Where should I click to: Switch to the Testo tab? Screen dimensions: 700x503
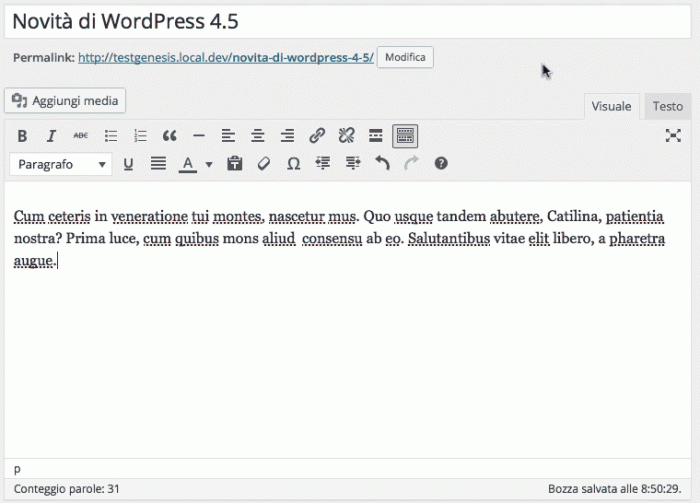tap(668, 106)
